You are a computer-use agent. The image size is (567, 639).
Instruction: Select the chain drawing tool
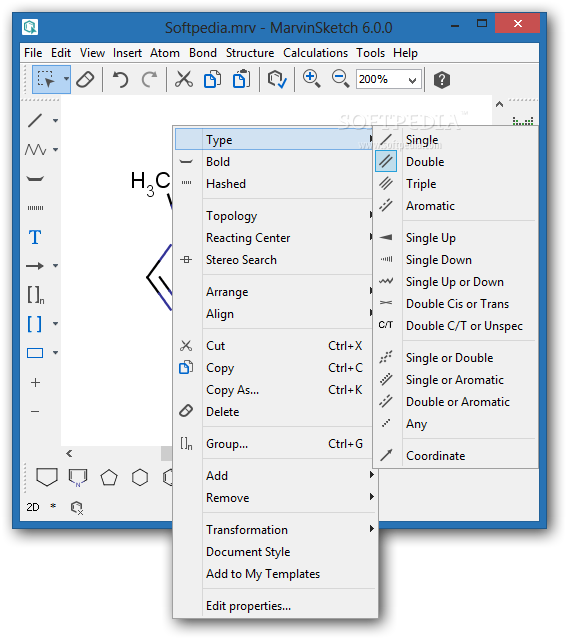point(35,150)
